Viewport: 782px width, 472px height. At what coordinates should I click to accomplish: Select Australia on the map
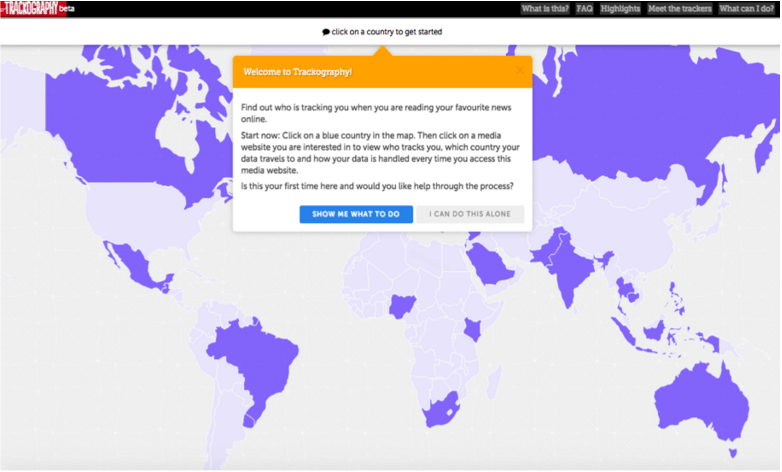(703, 404)
